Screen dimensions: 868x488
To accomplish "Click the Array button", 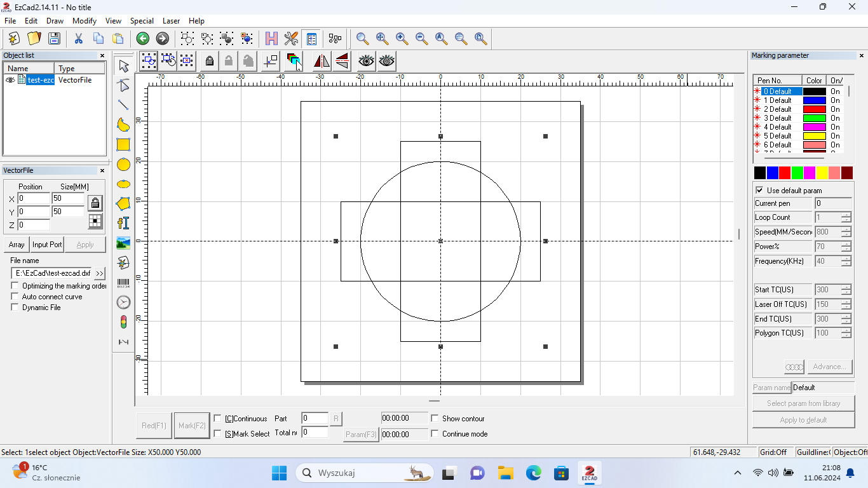I will pos(17,245).
